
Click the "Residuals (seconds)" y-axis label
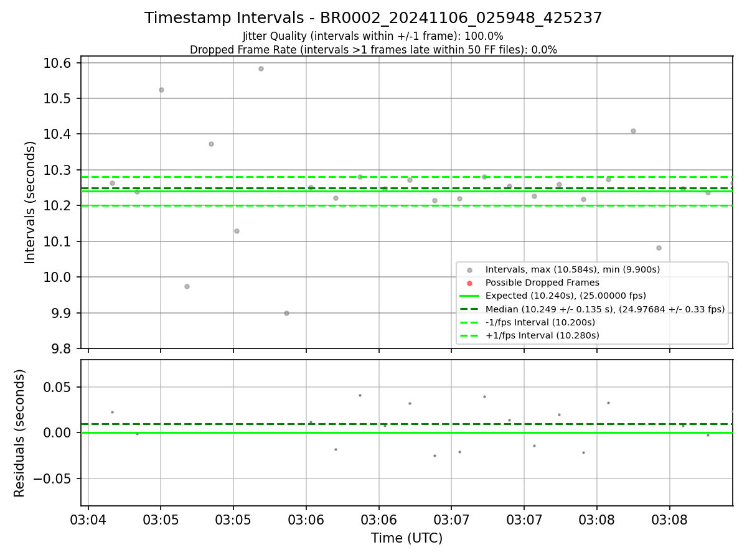tap(20, 433)
